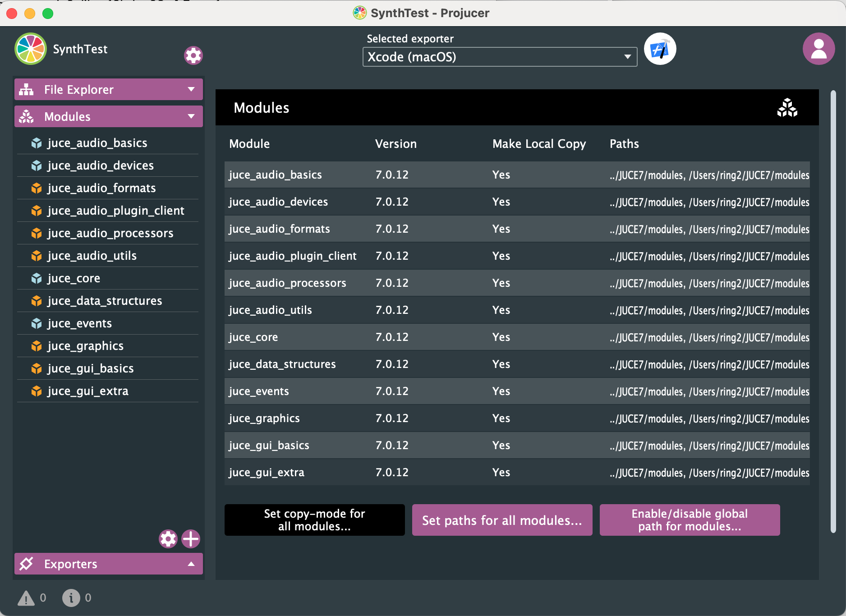Screen dimensions: 846x616
Task: Click the juce_events module cube icon
Action: [x=37, y=323]
